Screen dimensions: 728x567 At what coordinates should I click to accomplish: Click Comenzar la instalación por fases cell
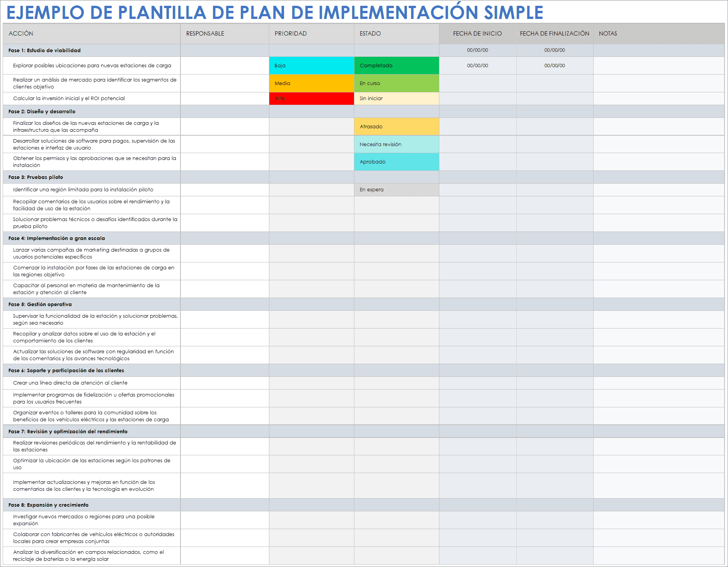pos(92,271)
